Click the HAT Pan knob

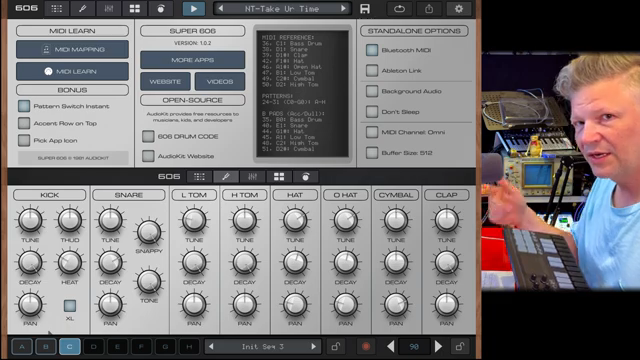tap(295, 304)
